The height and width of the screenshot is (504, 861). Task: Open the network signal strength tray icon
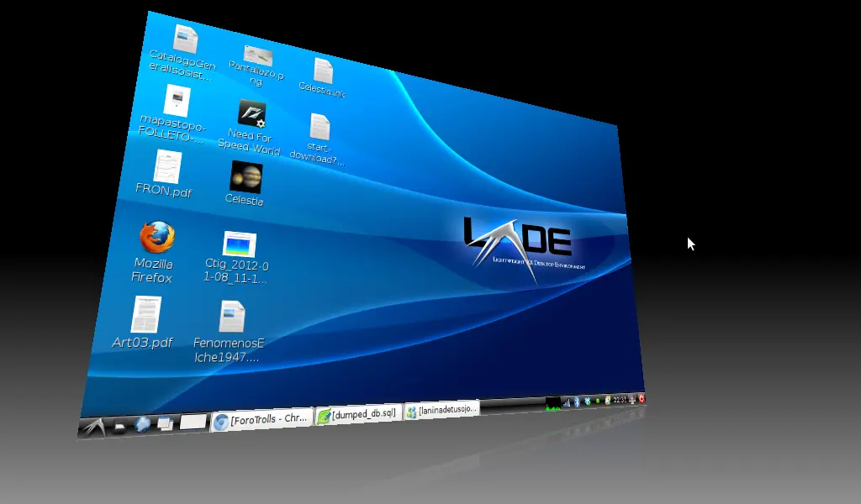pos(567,403)
